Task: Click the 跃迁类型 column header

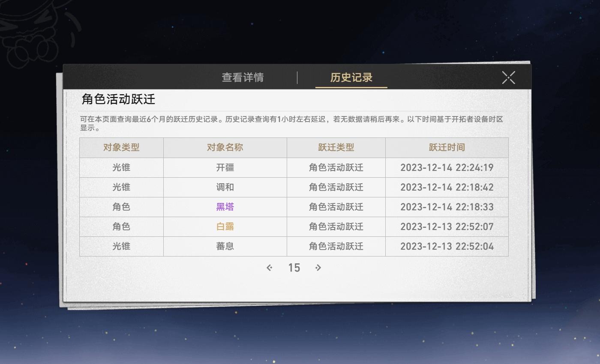Action: [x=336, y=147]
